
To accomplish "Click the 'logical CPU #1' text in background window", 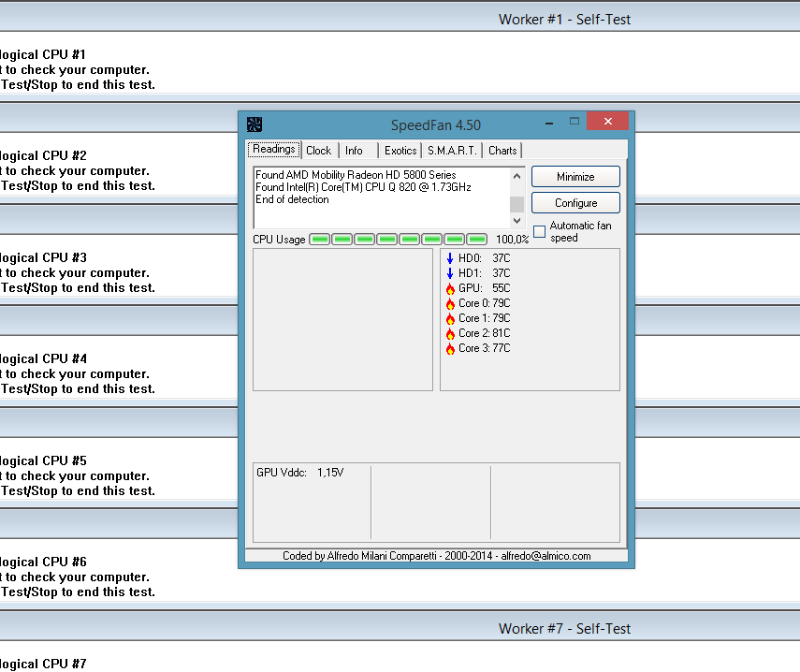I will (x=43, y=54).
